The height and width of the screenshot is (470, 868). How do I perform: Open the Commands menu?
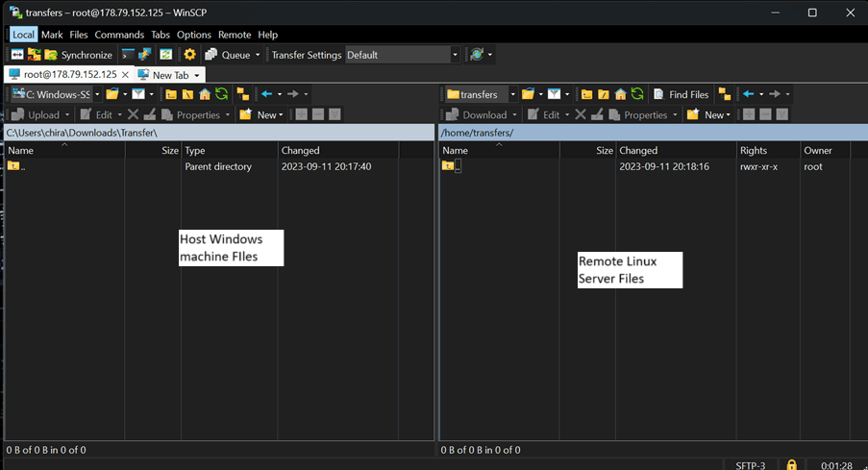click(119, 35)
